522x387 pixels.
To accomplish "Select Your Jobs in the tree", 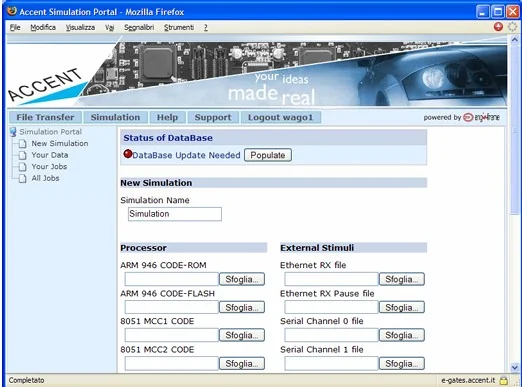I will (49, 166).
